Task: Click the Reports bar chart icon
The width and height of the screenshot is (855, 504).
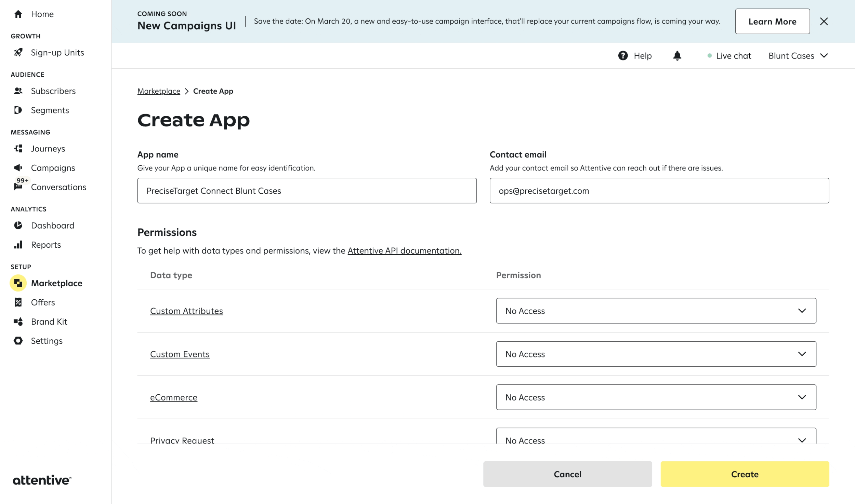Action: click(x=18, y=245)
